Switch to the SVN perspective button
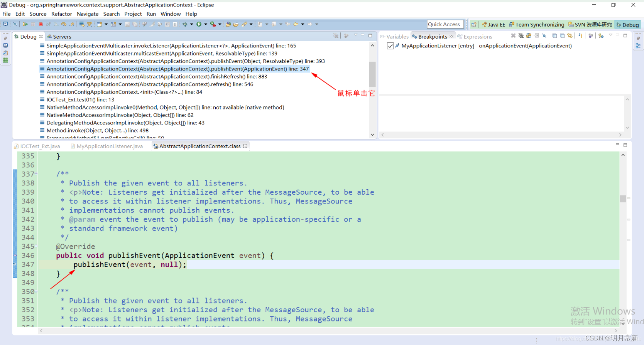Viewport: 644px width, 345px height. [590, 25]
